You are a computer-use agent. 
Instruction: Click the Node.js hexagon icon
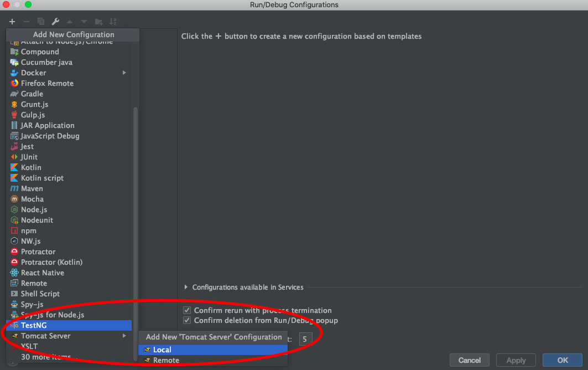(x=14, y=209)
